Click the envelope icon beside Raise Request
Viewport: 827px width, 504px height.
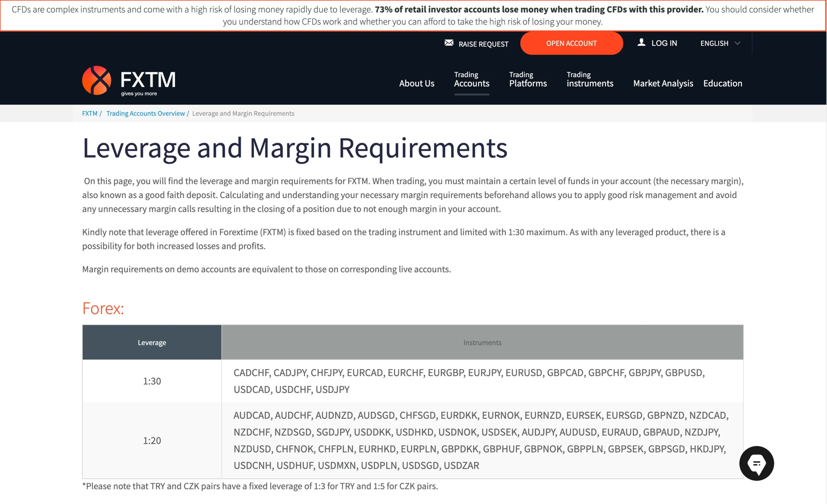(449, 43)
